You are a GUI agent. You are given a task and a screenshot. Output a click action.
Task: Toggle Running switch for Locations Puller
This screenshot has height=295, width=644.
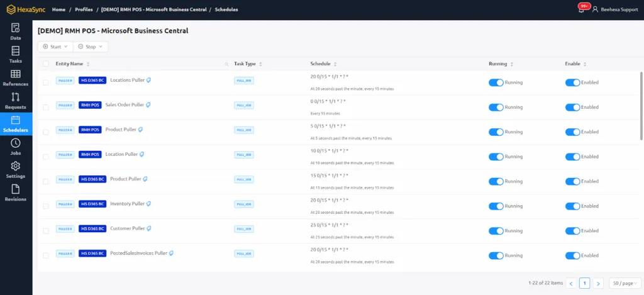tap(496, 82)
